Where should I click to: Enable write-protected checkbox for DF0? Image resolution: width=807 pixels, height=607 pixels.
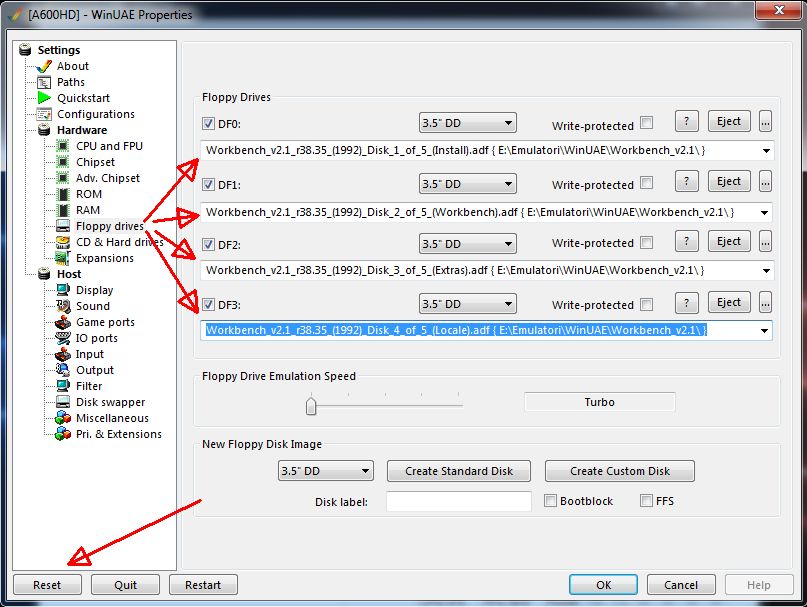tap(646, 123)
